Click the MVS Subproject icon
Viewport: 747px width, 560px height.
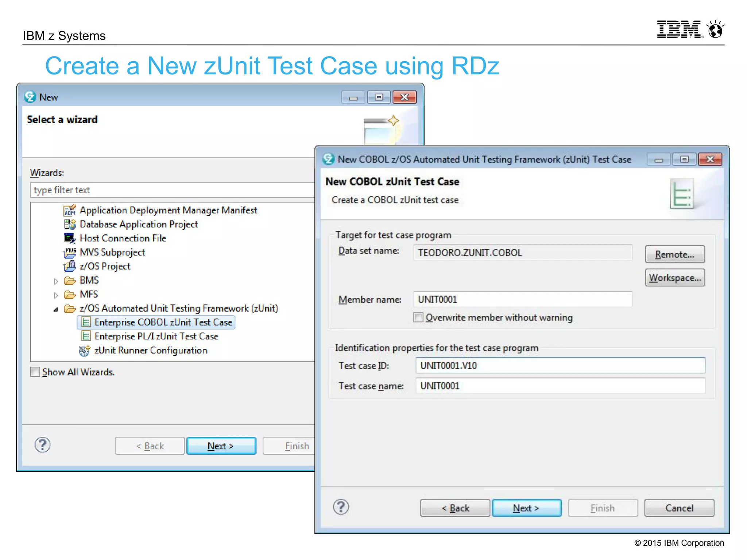pyautogui.click(x=70, y=252)
